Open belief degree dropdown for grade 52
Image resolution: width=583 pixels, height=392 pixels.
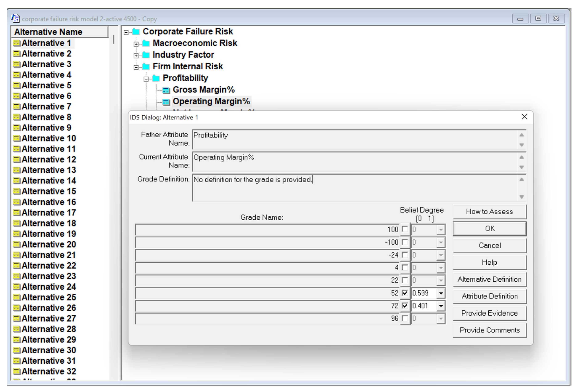pyautogui.click(x=441, y=293)
